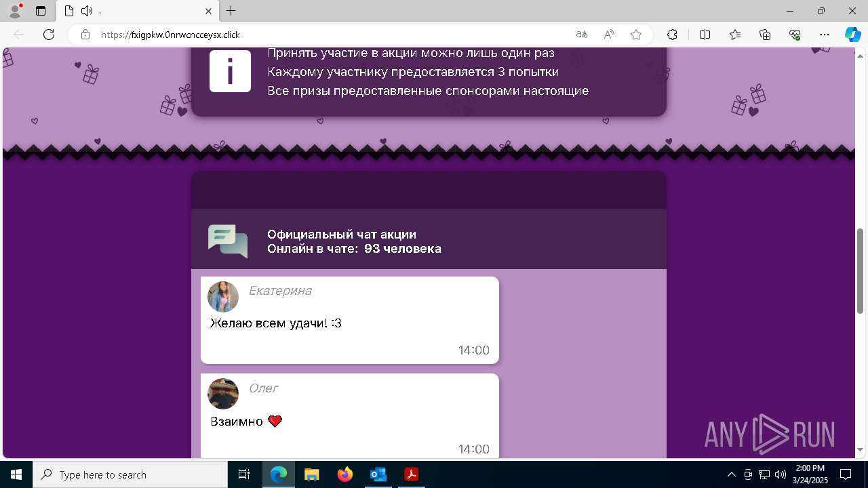Open the Windows Start menu
Viewport: 868px width, 488px height.
click(x=16, y=474)
